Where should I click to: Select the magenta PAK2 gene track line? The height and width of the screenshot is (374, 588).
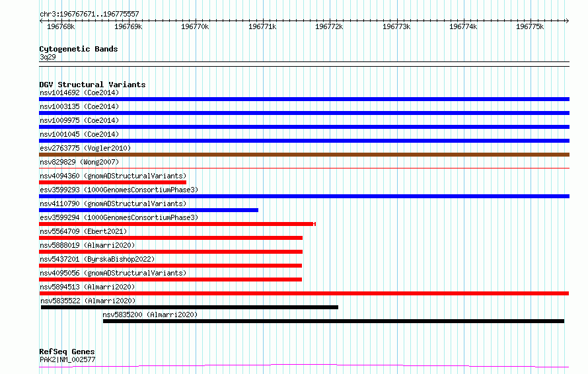pos(304,365)
